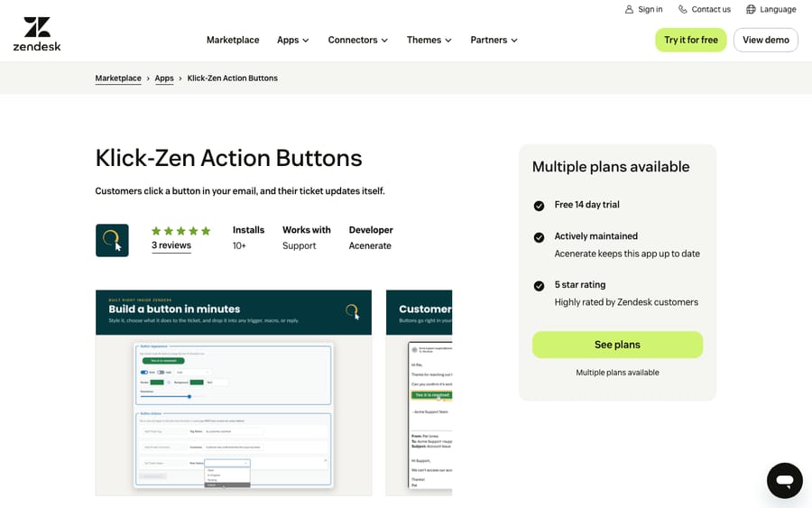This screenshot has width=812, height=508.
Task: Click 'Highly rated by Zendesk customers' text
Action: (626, 302)
